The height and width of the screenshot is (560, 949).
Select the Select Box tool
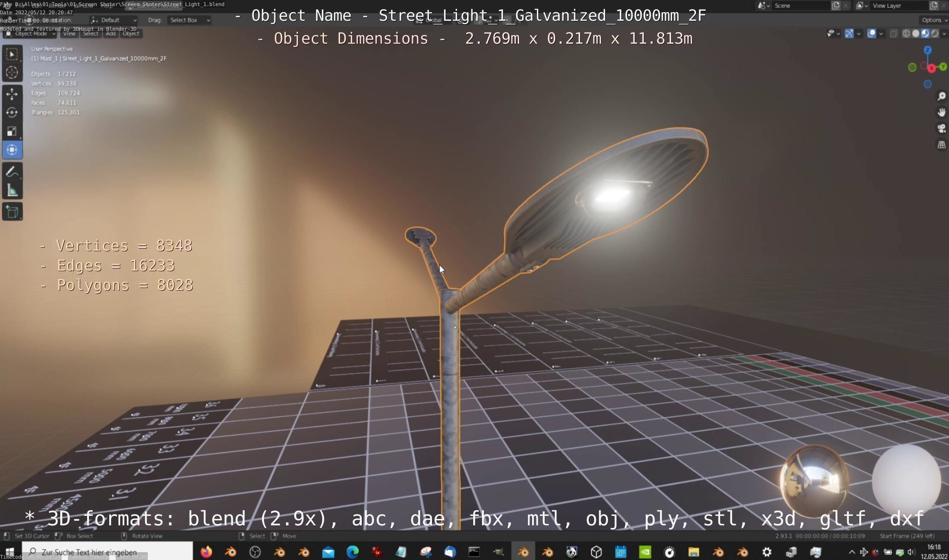coord(12,54)
